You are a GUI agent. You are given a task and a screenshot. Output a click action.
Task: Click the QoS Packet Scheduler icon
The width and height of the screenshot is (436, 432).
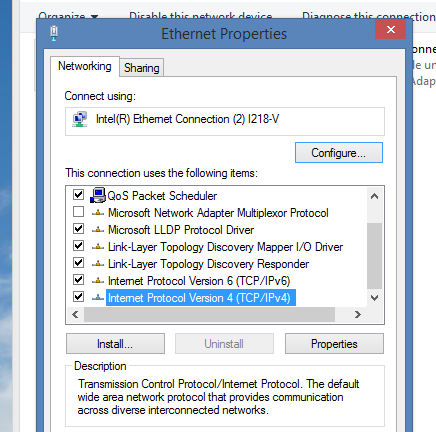coord(98,195)
